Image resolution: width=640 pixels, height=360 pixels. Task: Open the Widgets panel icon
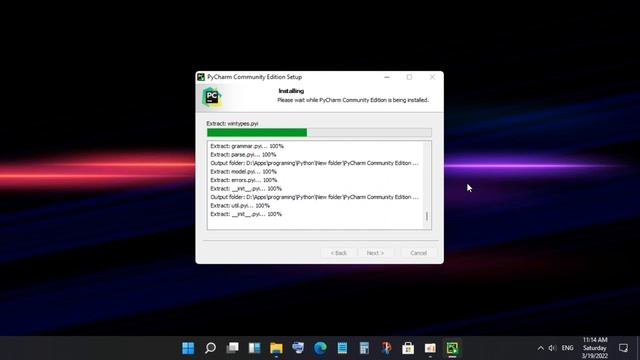pos(254,348)
